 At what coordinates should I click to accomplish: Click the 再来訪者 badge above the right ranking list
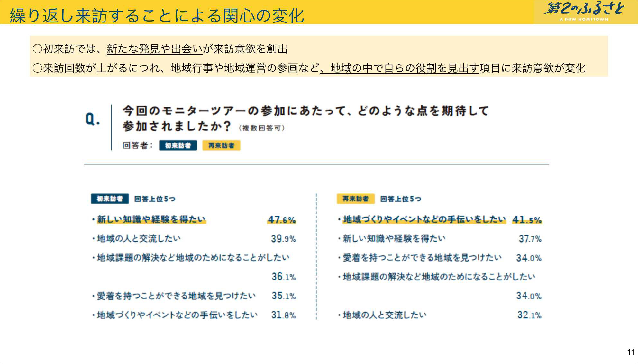(355, 199)
